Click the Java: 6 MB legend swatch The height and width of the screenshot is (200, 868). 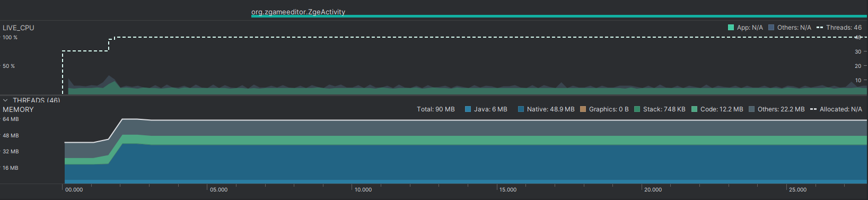(x=468, y=109)
